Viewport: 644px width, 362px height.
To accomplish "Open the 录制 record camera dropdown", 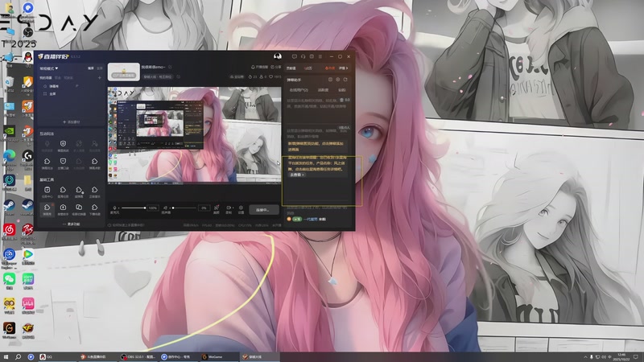I will point(229,208).
